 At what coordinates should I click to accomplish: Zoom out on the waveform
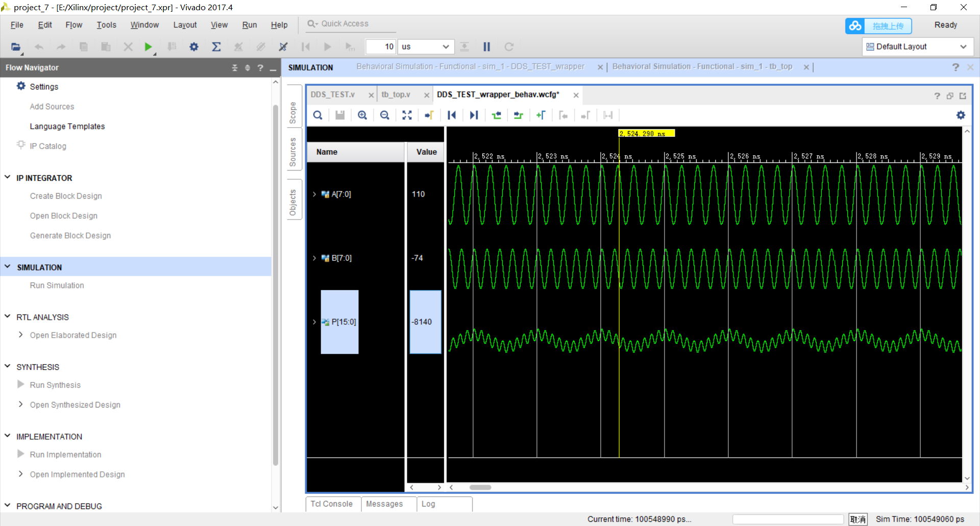click(x=385, y=115)
